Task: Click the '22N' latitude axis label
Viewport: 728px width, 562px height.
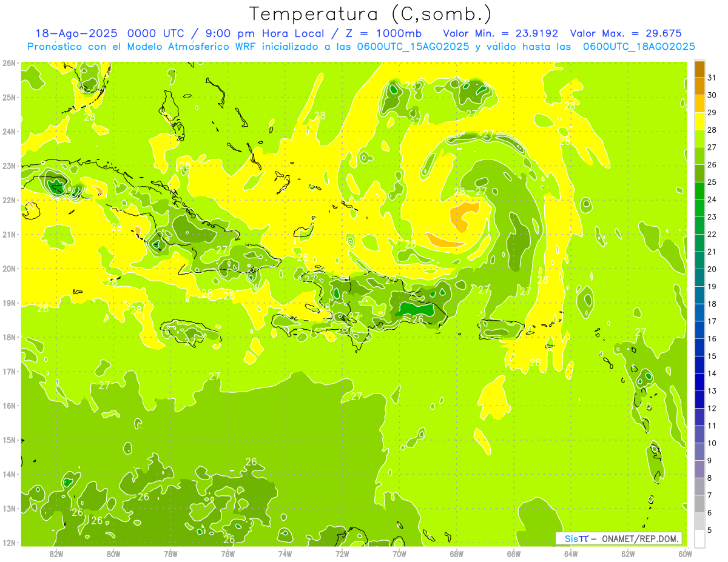Action: (8, 200)
